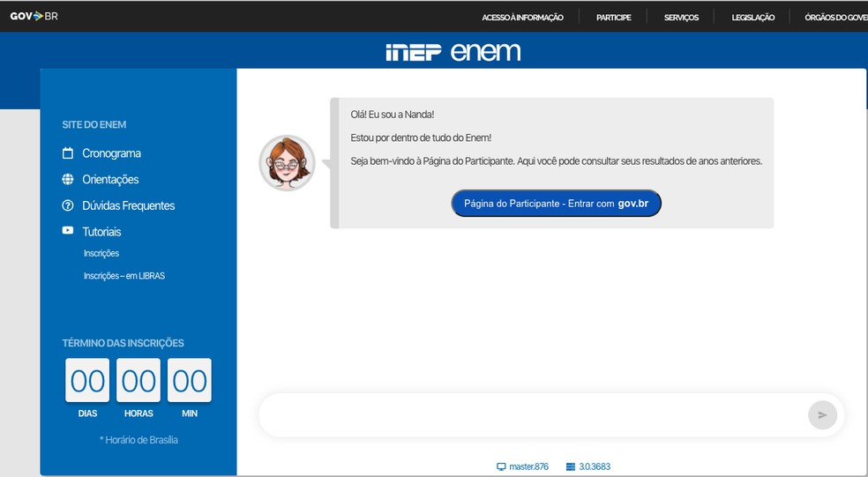Image resolution: width=868 pixels, height=477 pixels.
Task: Click the server icon near 3.0.3683
Action: coord(570,466)
